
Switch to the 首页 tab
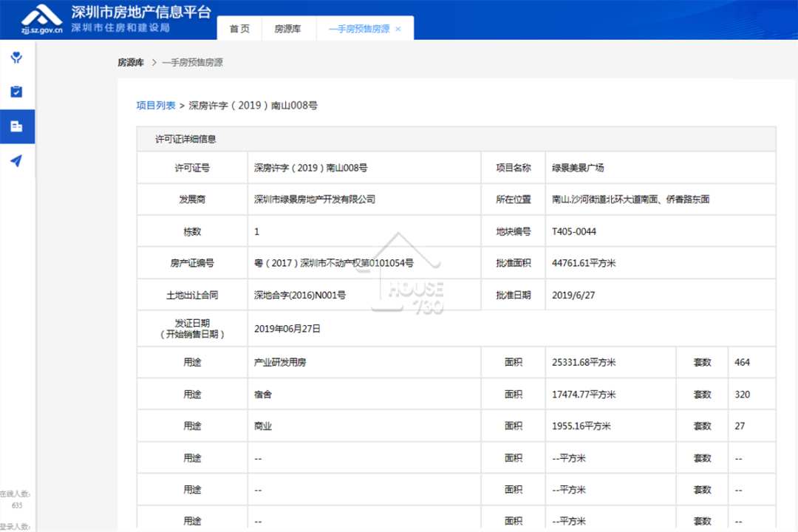239,29
